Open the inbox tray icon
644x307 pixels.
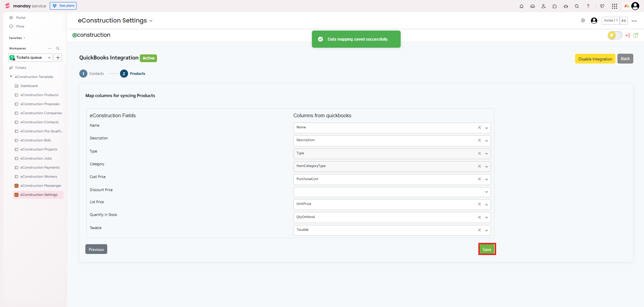pyautogui.click(x=532, y=6)
